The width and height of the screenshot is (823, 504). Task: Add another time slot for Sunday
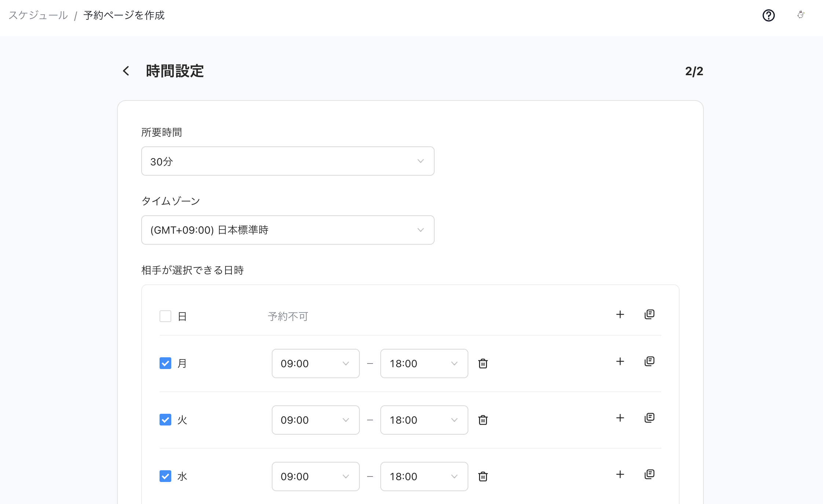(x=620, y=314)
